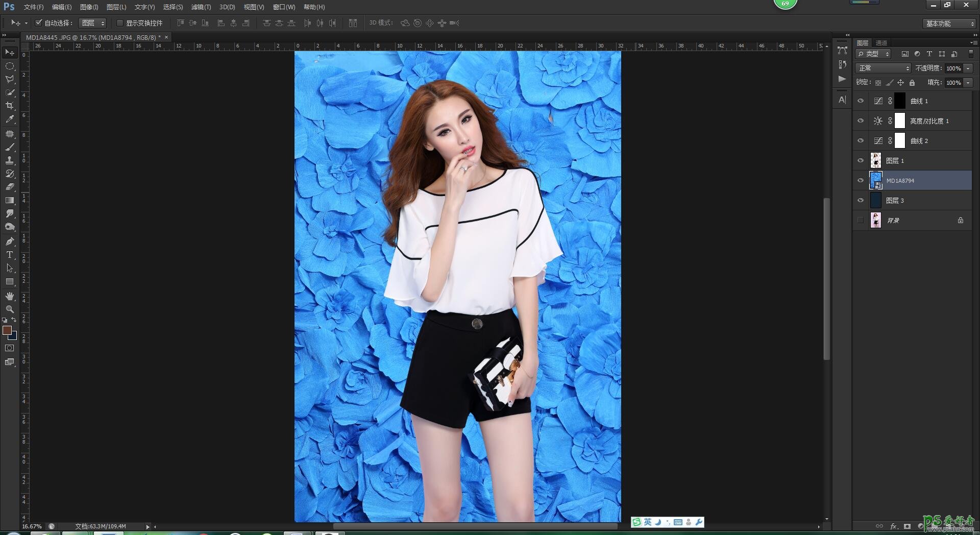Select the Quick Selection tool
Image resolution: width=980 pixels, height=535 pixels.
10,92
